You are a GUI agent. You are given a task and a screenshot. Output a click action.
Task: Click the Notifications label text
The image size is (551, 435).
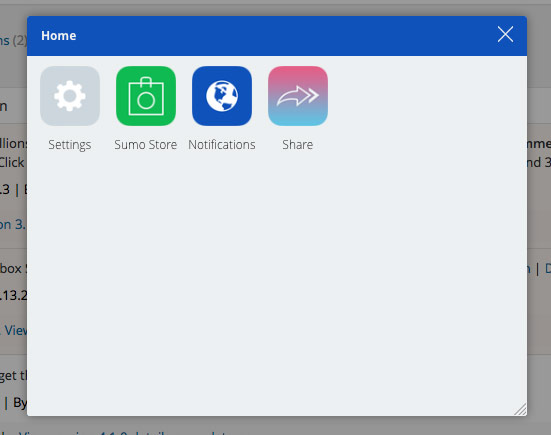tap(222, 144)
